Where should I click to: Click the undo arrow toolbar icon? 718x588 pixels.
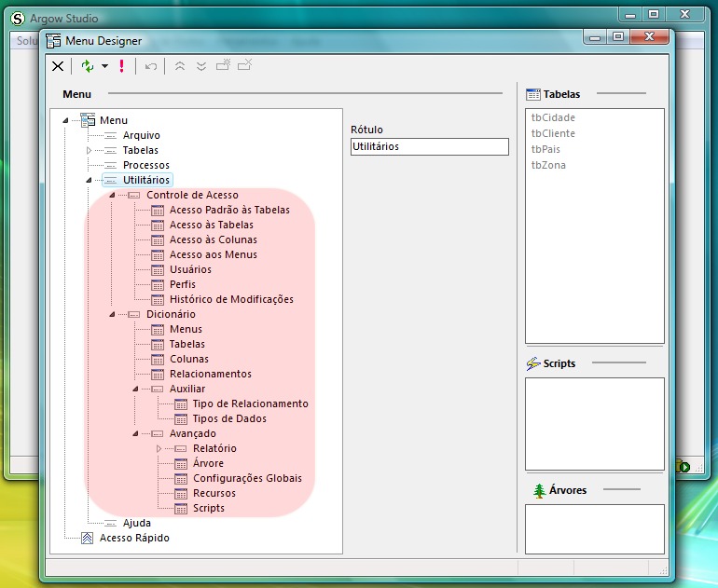pos(151,67)
